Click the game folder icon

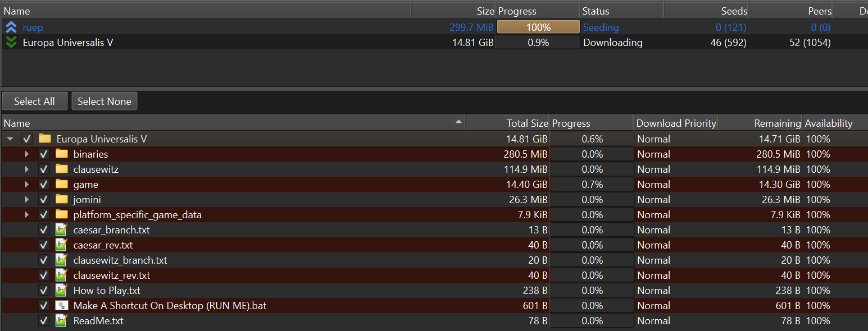(x=62, y=184)
